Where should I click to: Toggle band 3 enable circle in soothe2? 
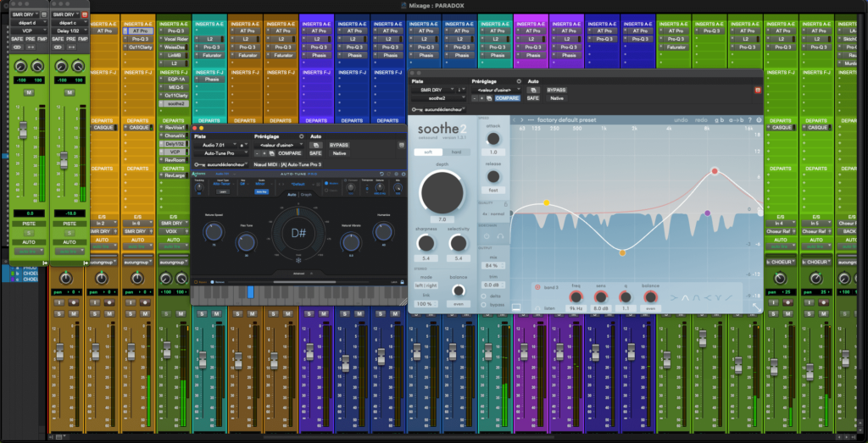(x=537, y=287)
